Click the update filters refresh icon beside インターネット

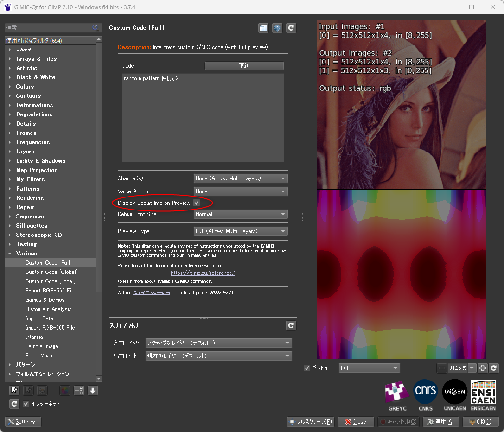pyautogui.click(x=14, y=404)
